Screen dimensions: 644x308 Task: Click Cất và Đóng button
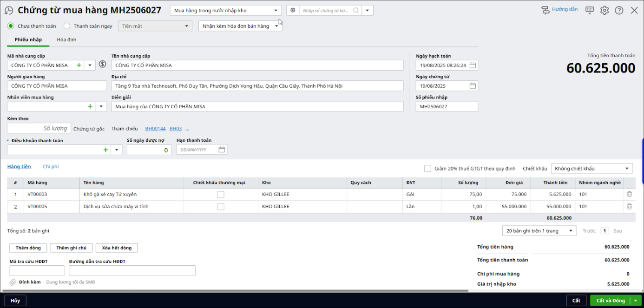(611, 301)
